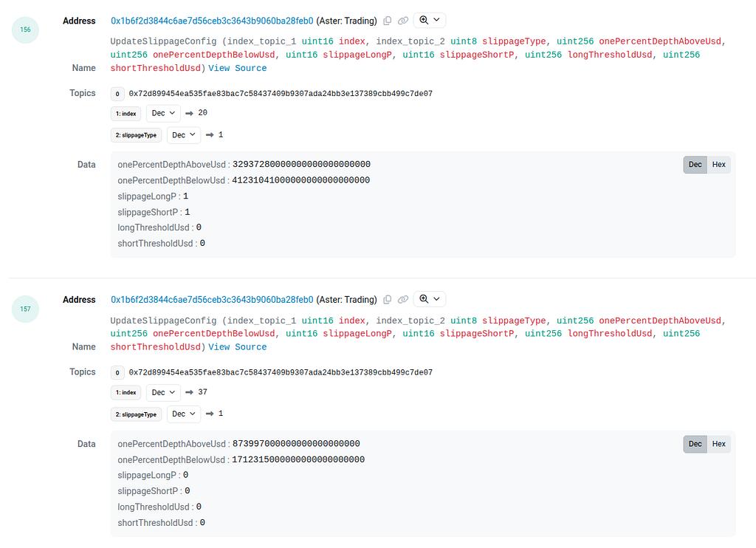Click topic 0 hash in log 157
This screenshot has width=756, height=548.
pos(281,373)
